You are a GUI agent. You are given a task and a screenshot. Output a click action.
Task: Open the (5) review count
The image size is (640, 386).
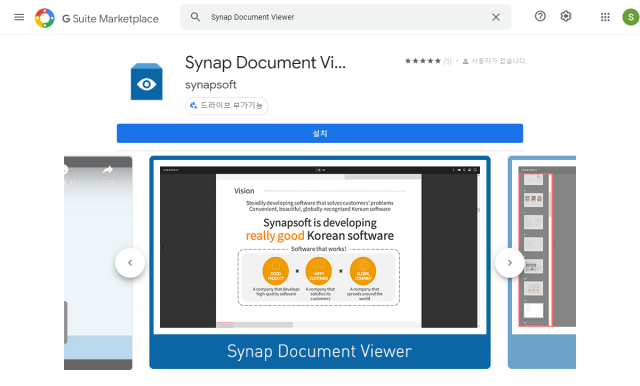(447, 61)
